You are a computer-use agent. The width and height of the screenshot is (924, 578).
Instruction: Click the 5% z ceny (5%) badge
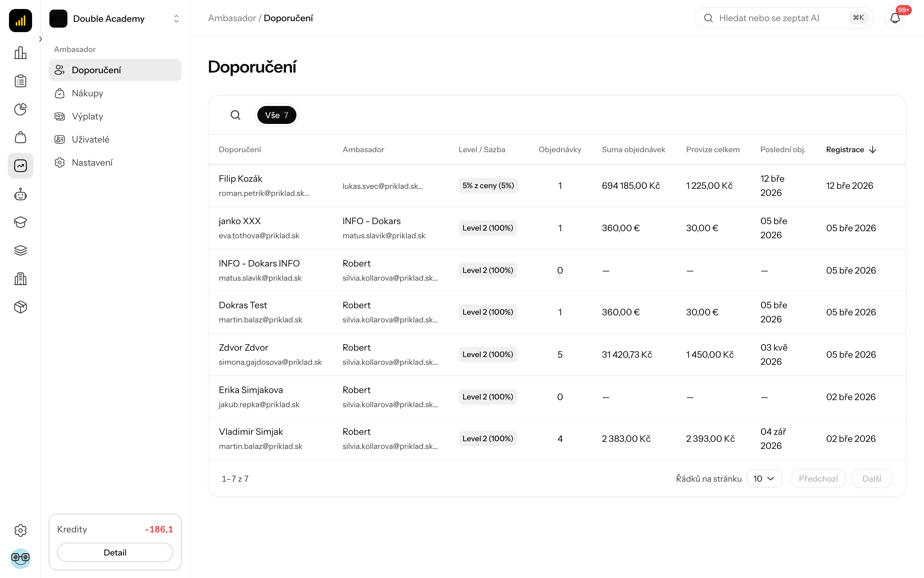[x=488, y=185]
